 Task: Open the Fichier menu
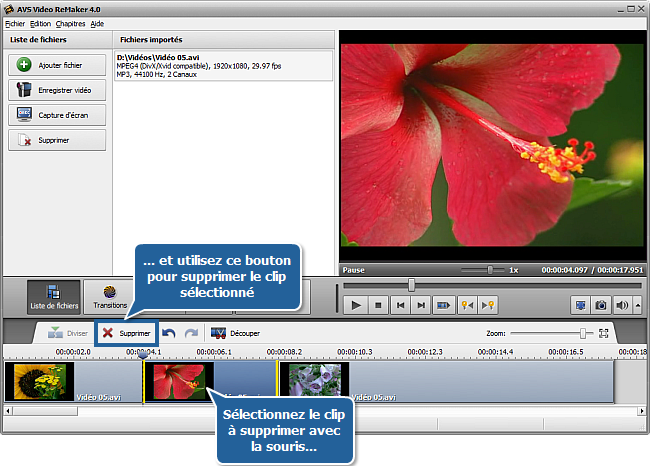(14, 23)
